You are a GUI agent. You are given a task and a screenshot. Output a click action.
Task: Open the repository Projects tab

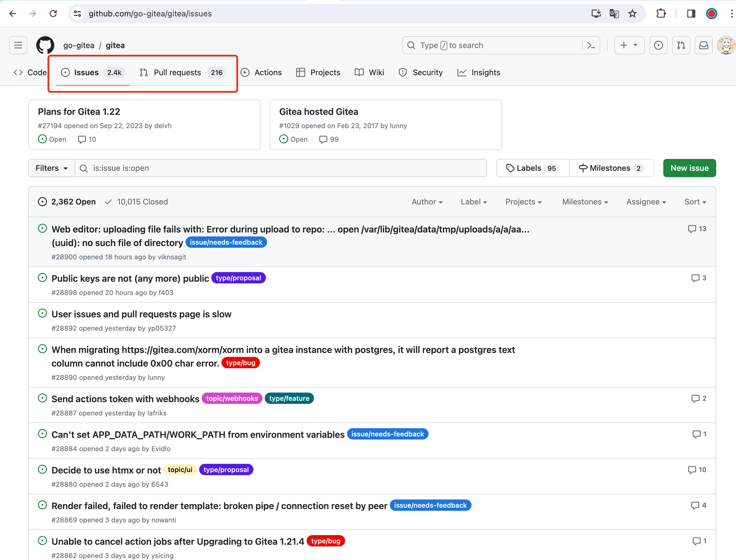pos(318,72)
